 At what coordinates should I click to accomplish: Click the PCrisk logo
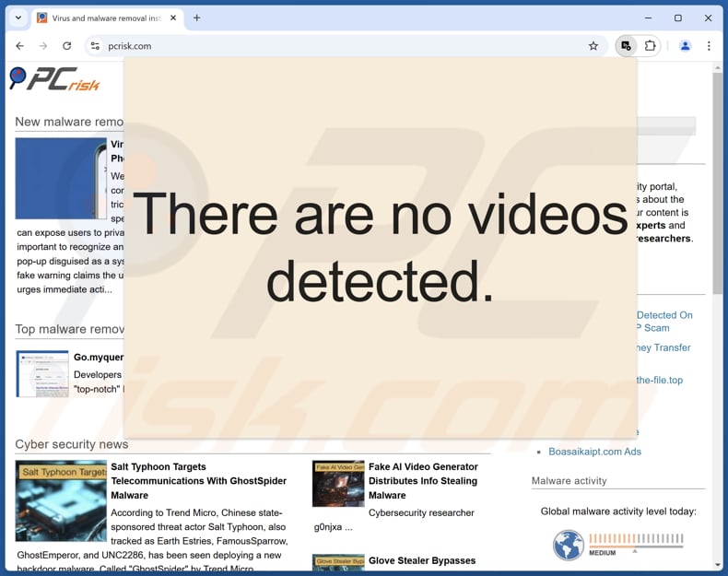pyautogui.click(x=54, y=78)
